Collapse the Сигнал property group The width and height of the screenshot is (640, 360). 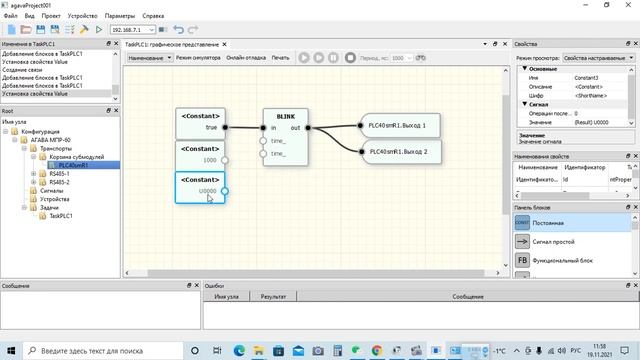point(525,104)
